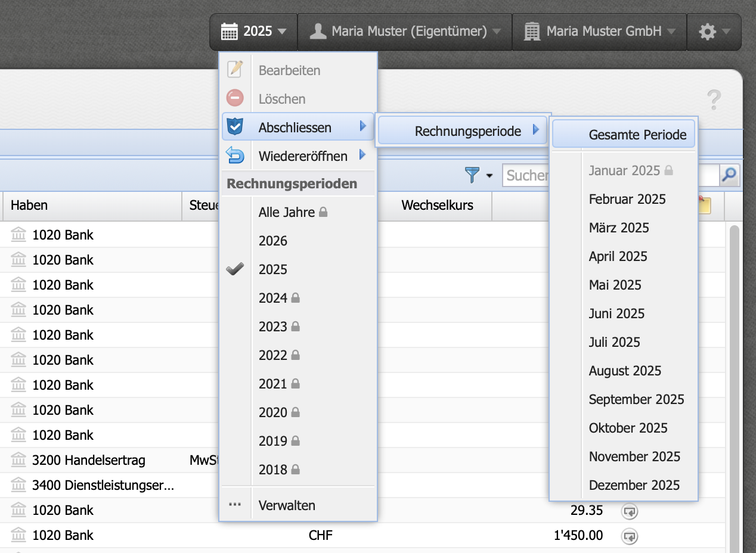This screenshot has width=756, height=553.
Task: Click the yellow folder icon in column header
Action: [705, 205]
